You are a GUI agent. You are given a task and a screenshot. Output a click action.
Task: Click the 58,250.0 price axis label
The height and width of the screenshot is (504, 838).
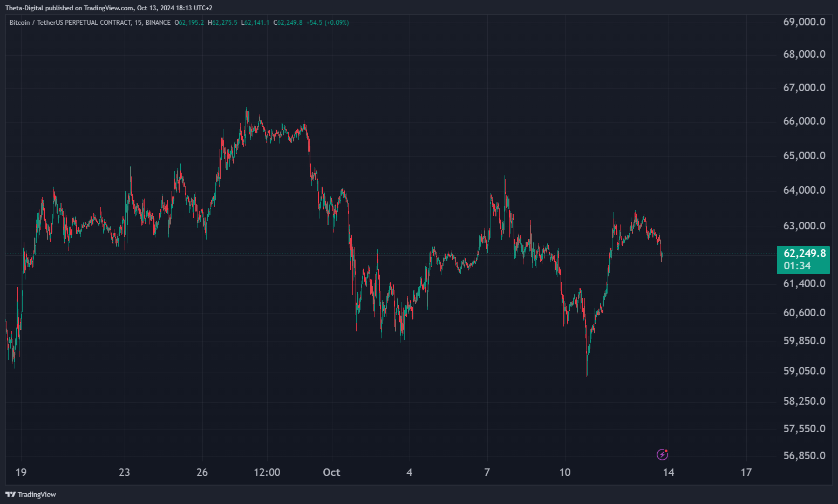pyautogui.click(x=804, y=401)
